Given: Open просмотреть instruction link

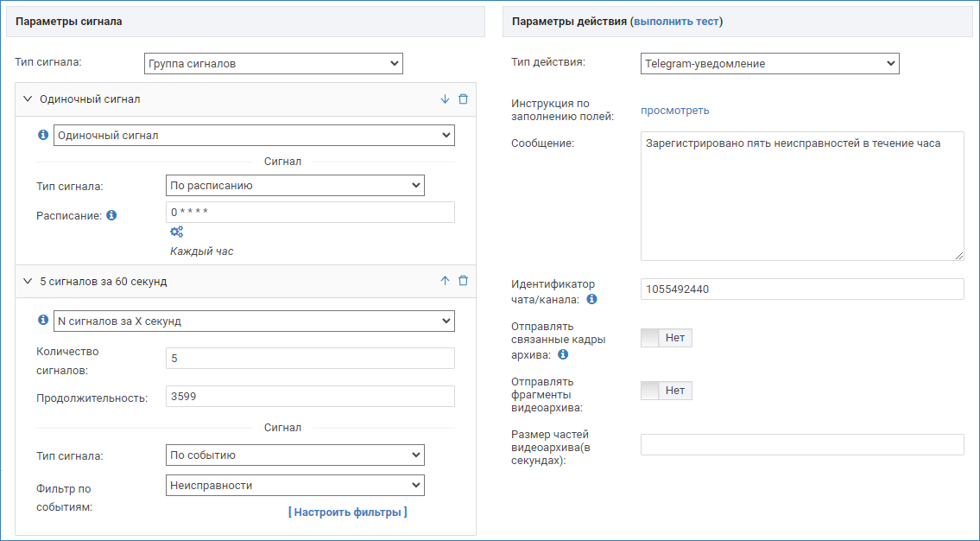Looking at the screenshot, I should (x=674, y=110).
